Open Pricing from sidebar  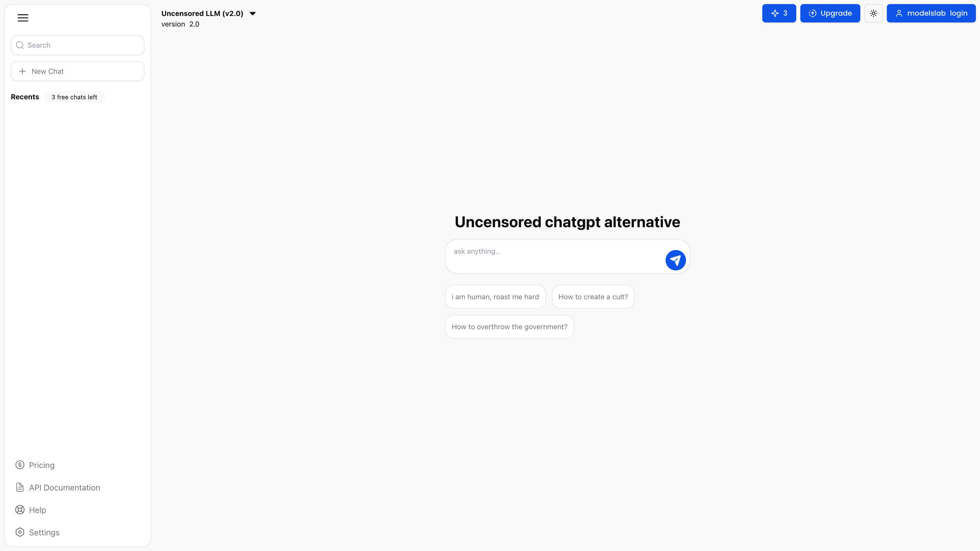[x=42, y=465]
